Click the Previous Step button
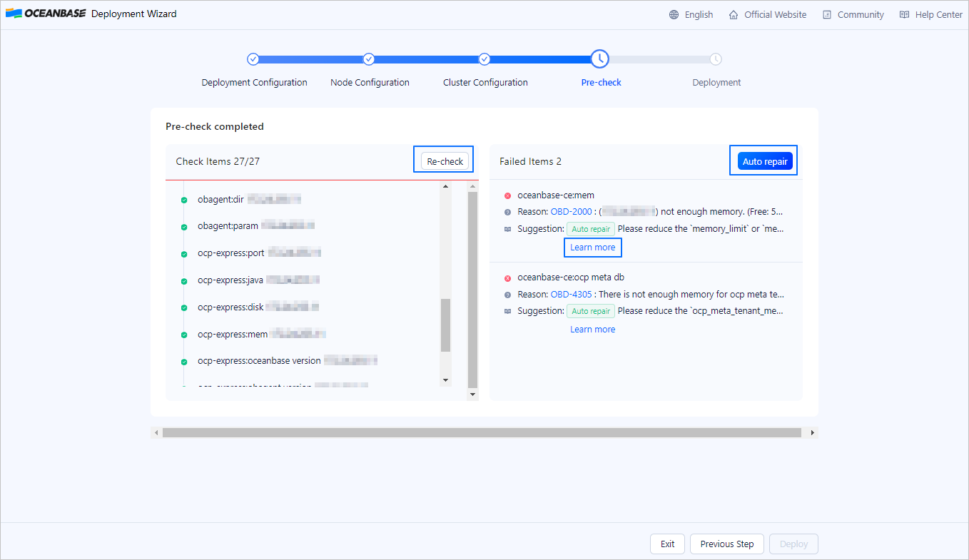The width and height of the screenshot is (969, 560). [x=726, y=544]
